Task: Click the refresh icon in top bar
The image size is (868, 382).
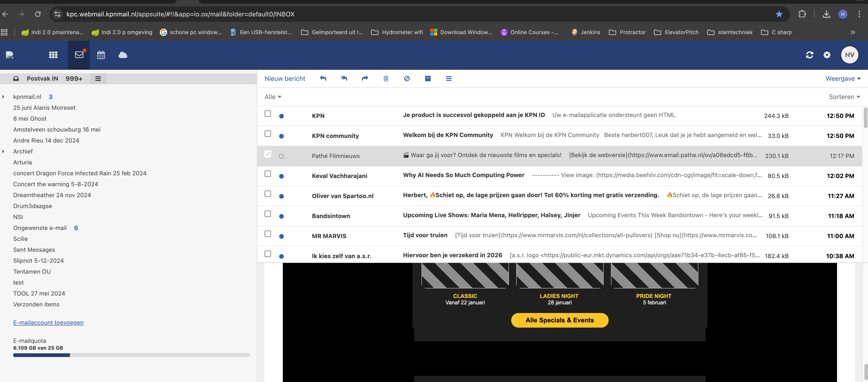Action: click(809, 55)
